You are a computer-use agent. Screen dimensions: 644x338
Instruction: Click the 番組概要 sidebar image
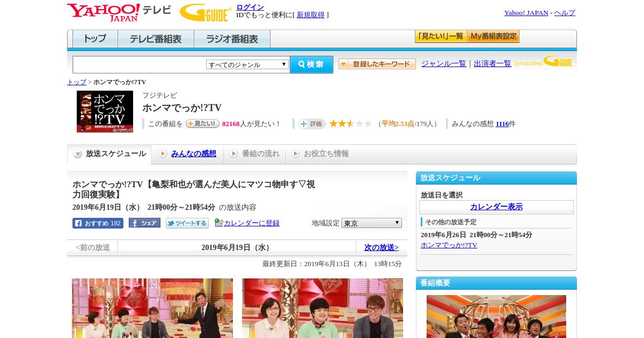click(496, 317)
